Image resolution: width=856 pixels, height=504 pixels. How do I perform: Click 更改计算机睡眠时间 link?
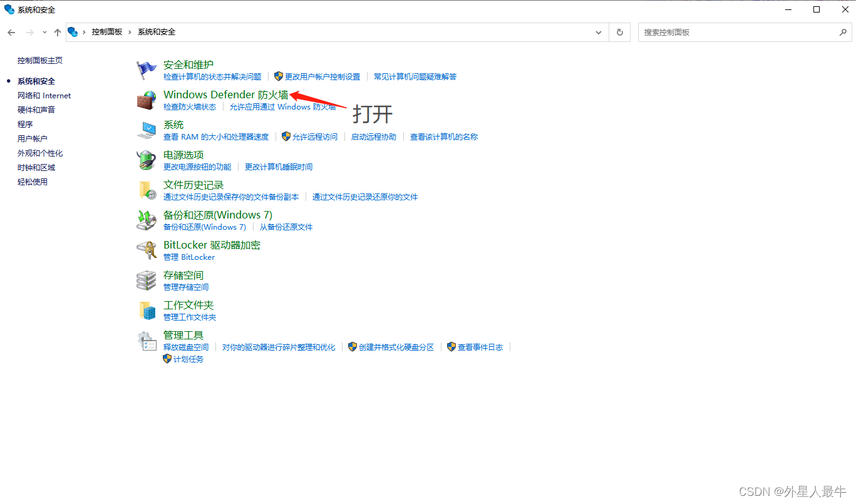pyautogui.click(x=279, y=167)
